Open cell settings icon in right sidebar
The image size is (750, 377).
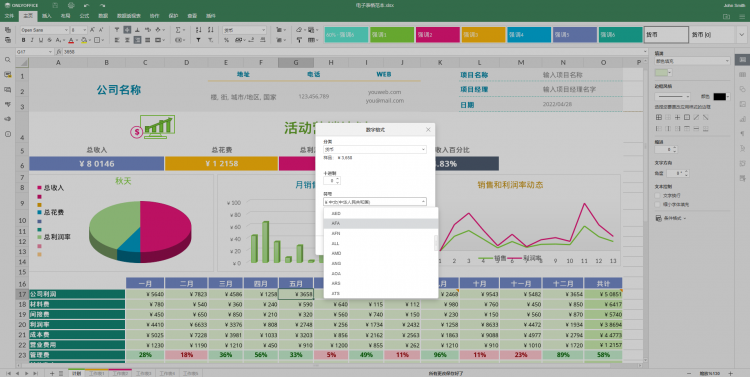pyautogui.click(x=742, y=59)
